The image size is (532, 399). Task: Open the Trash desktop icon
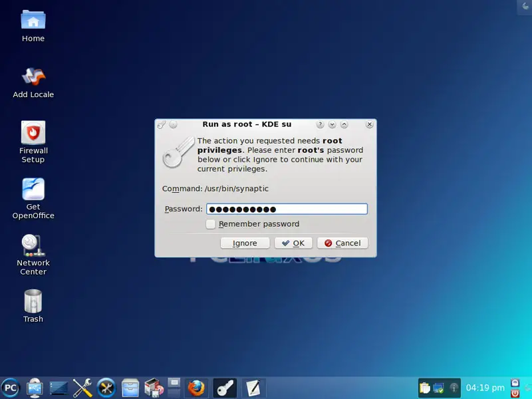33,301
